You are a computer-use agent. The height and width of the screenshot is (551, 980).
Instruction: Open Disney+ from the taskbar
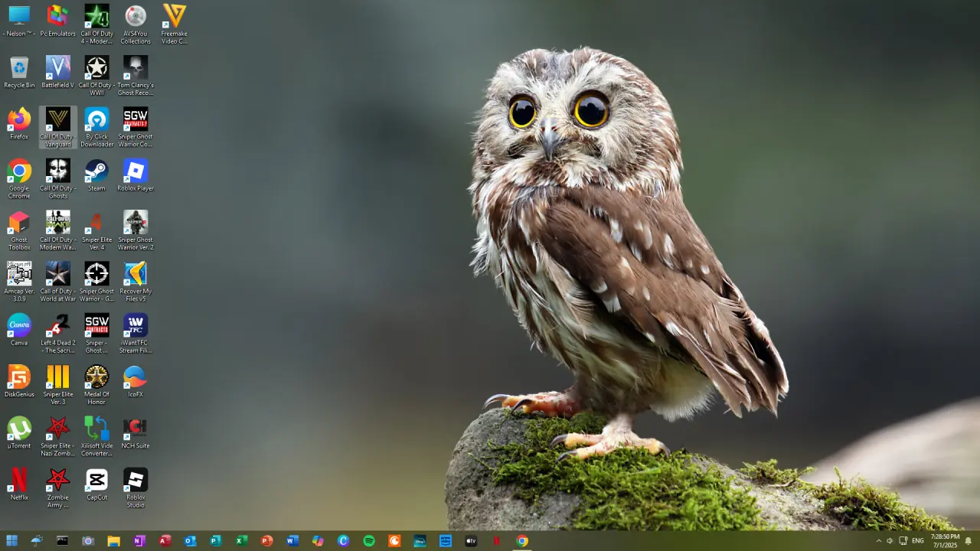click(x=420, y=541)
